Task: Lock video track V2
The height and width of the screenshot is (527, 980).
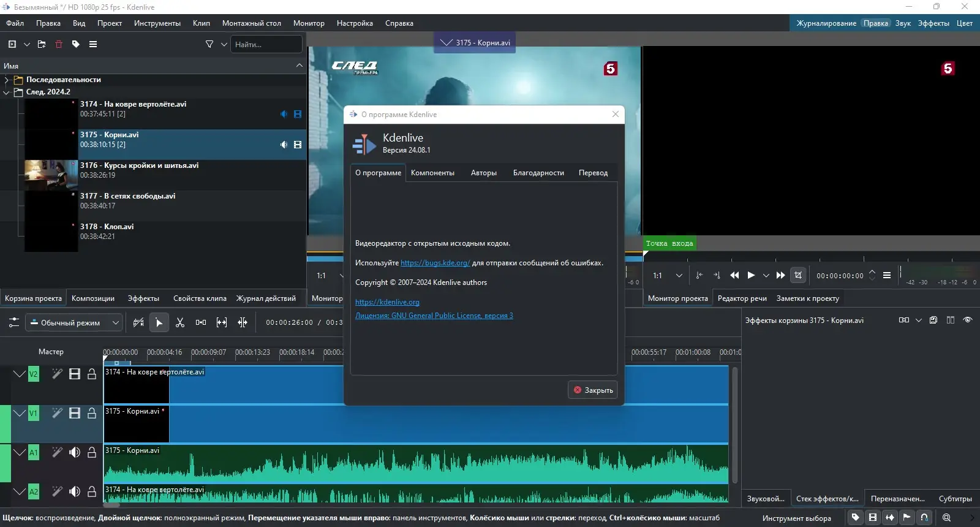Action: click(x=92, y=374)
